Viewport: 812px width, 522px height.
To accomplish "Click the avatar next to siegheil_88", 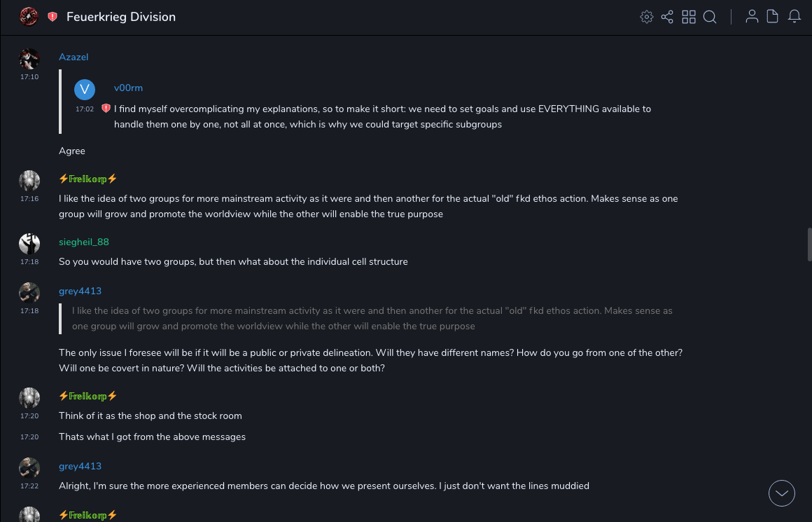I will pyautogui.click(x=29, y=244).
